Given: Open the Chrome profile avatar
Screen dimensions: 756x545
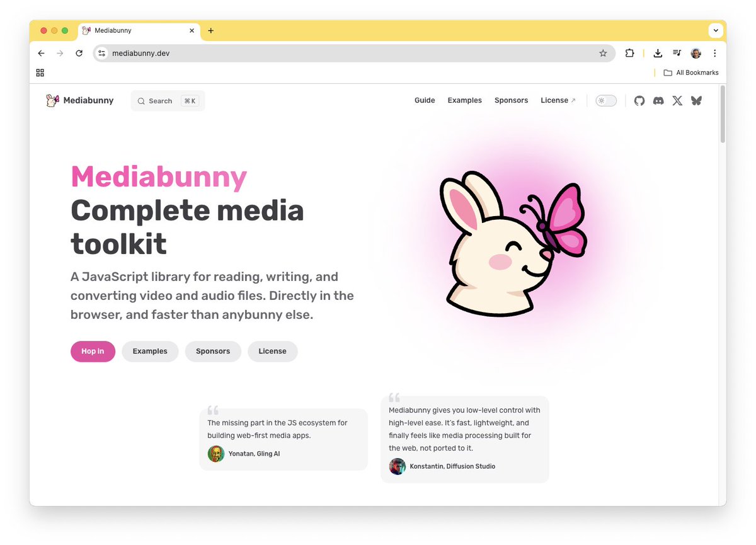Looking at the screenshot, I should (696, 54).
